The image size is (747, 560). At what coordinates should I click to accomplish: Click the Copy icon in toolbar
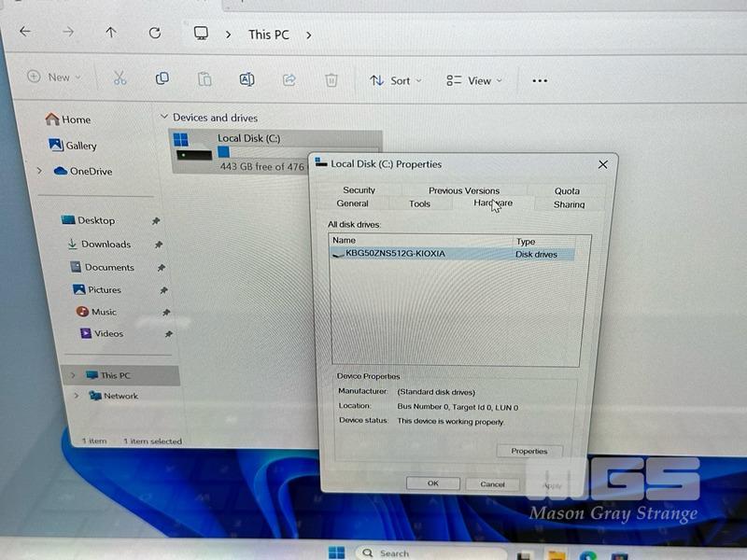[x=162, y=78]
